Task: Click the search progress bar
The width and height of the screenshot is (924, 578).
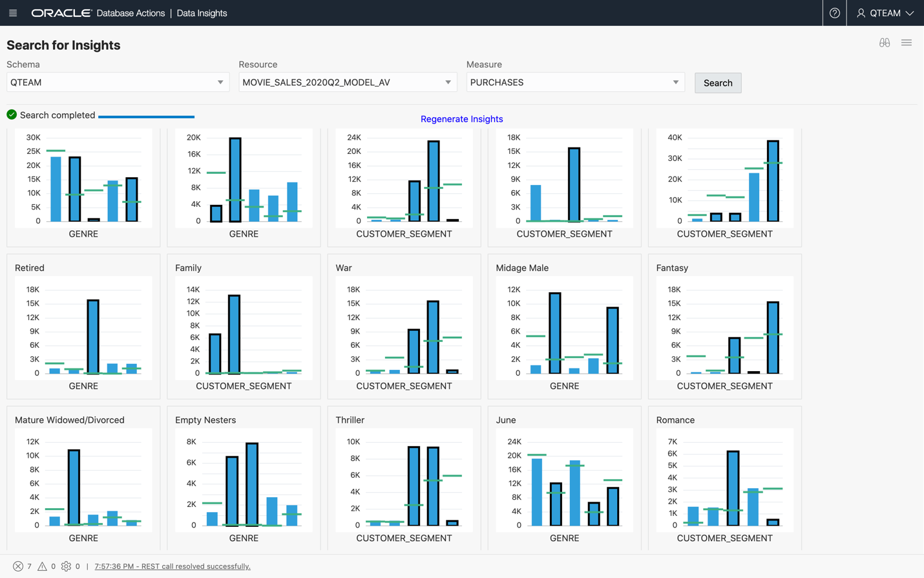Action: pyautogui.click(x=146, y=116)
